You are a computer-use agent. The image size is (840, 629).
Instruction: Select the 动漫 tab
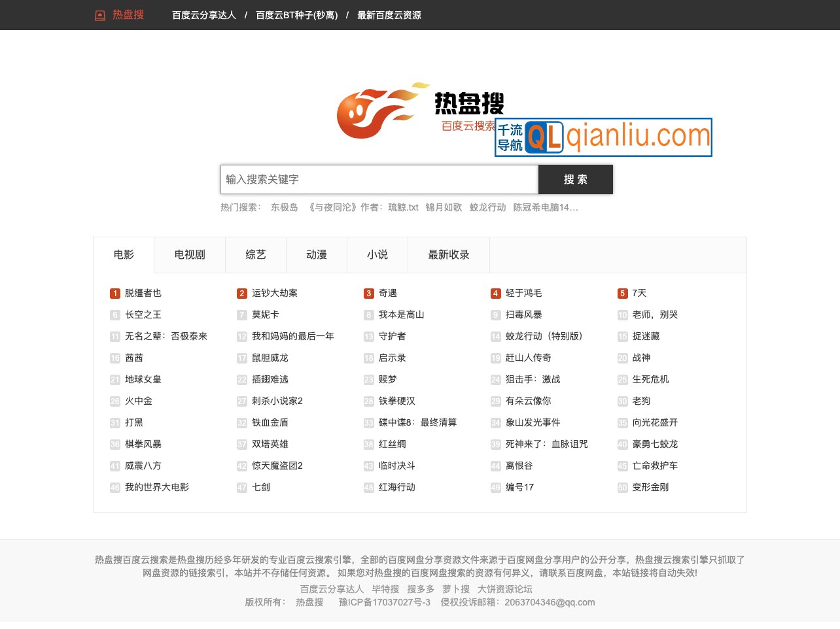click(316, 255)
